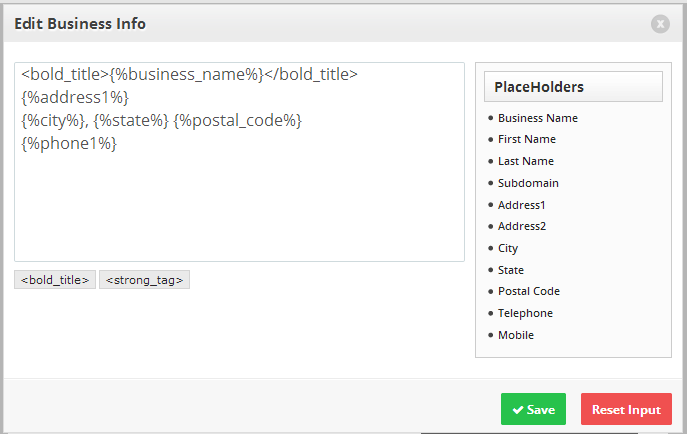Insert the City placeholder
The height and width of the screenshot is (434, 687).
[508, 248]
